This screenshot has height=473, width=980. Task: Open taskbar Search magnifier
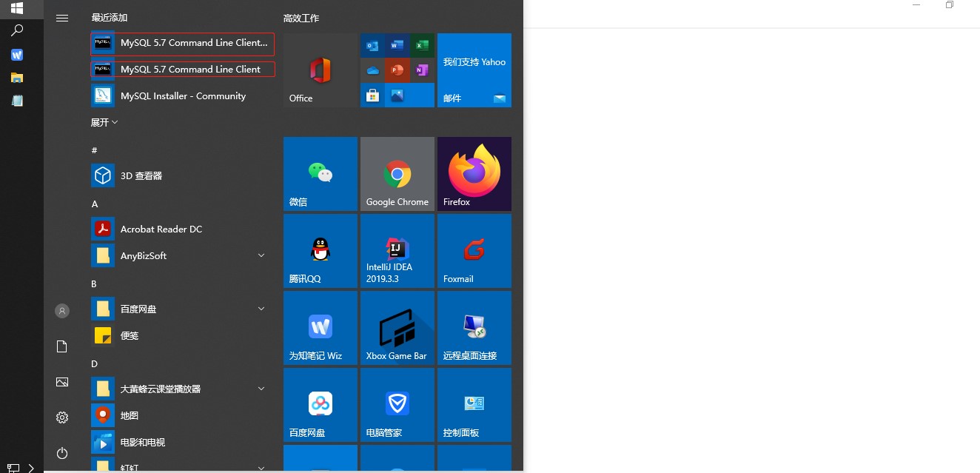(x=16, y=30)
